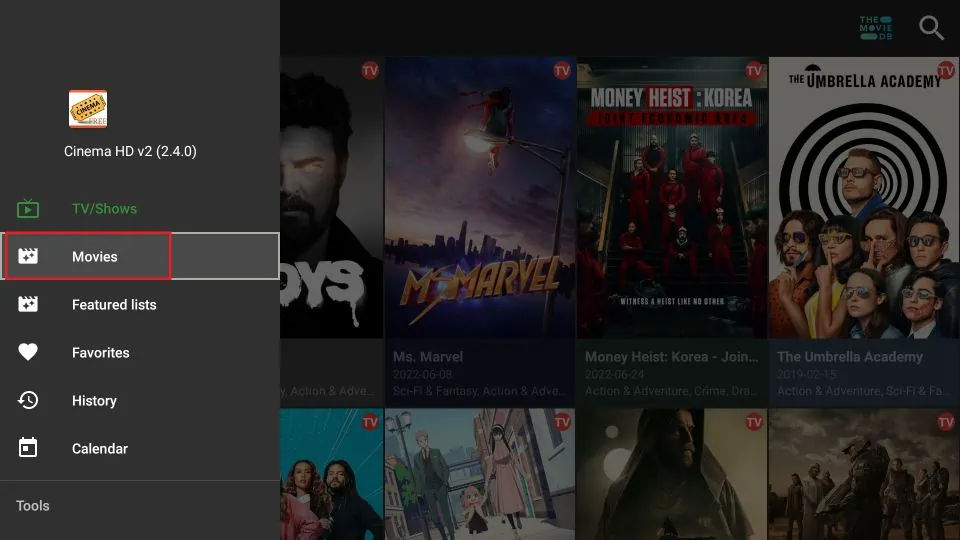Viewport: 960px width, 540px height.
Task: Click the Movies clapperboard icon
Action: [28, 257]
